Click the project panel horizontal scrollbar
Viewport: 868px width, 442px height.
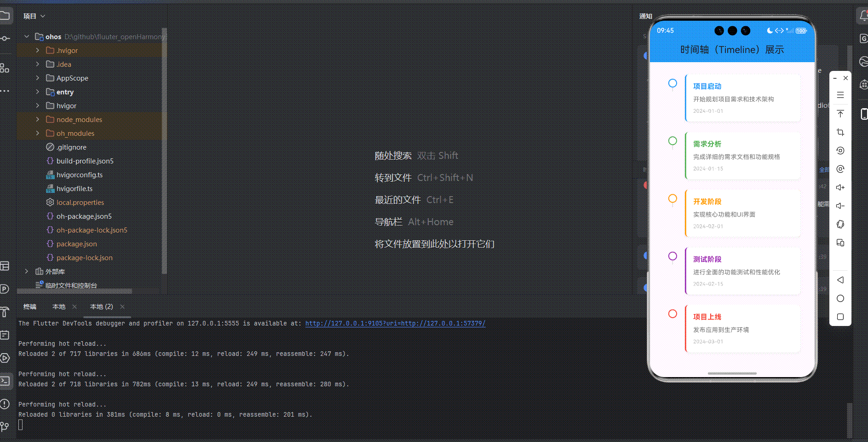coord(74,291)
